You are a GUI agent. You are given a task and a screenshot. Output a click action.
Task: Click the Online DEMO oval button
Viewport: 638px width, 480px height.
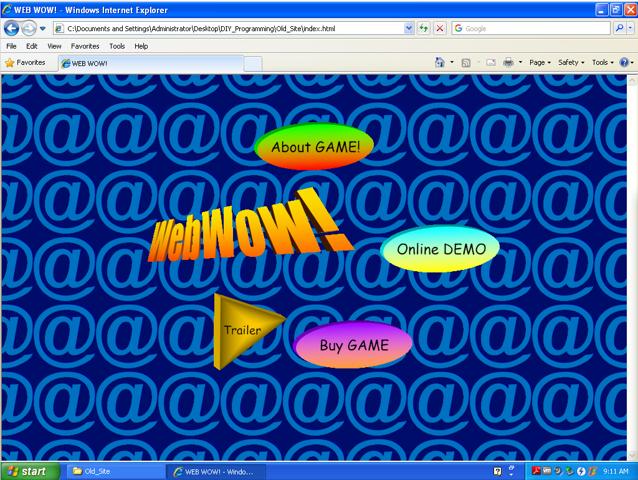tap(440, 249)
